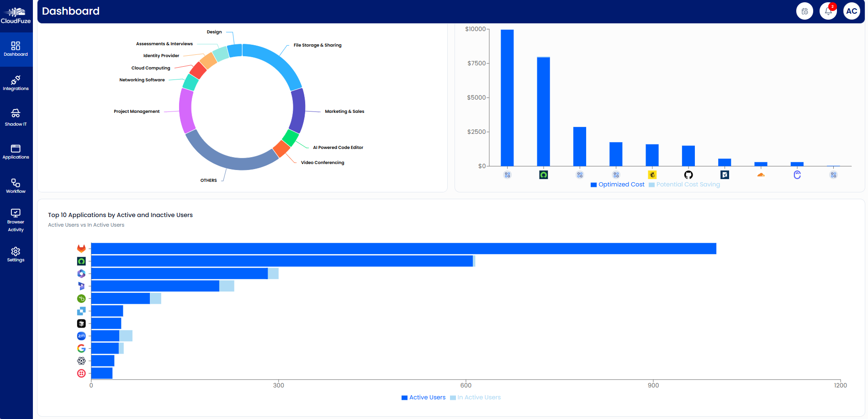
Task: Click the Zoom app icon in the users chart
Action: [x=81, y=336]
